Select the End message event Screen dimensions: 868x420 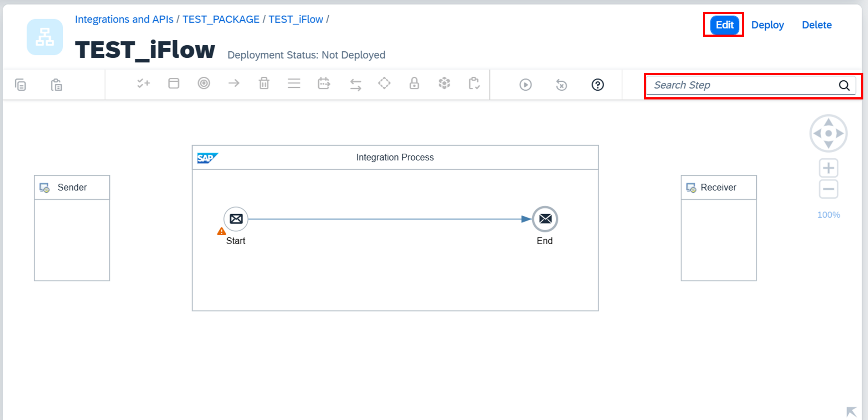tap(545, 219)
